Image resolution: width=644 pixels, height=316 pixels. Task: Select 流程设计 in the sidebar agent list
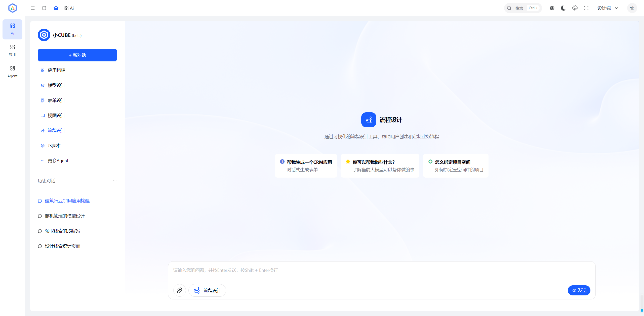coord(56,130)
